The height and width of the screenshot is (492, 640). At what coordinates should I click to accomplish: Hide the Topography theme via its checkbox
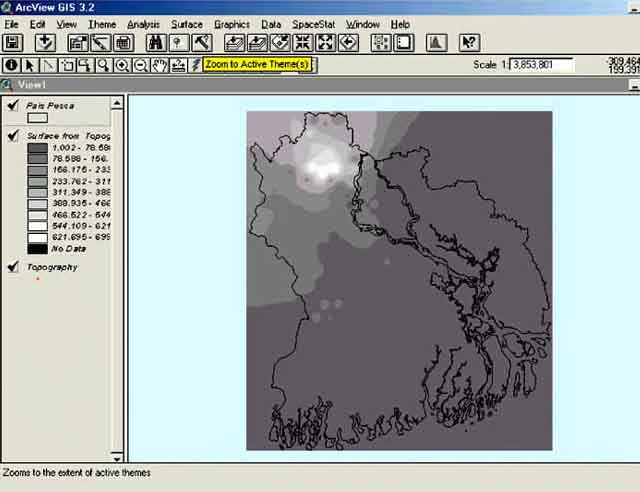point(12,267)
